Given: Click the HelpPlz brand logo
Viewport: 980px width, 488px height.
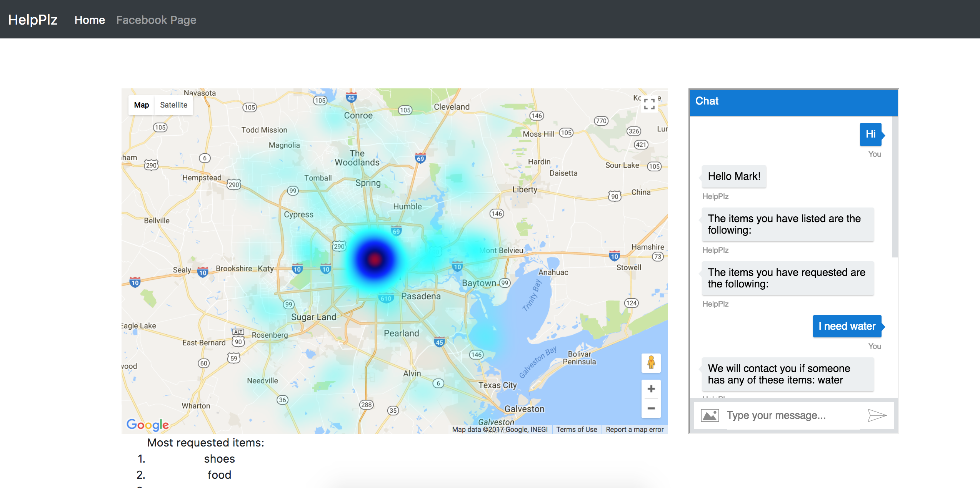Looking at the screenshot, I should click(x=33, y=20).
